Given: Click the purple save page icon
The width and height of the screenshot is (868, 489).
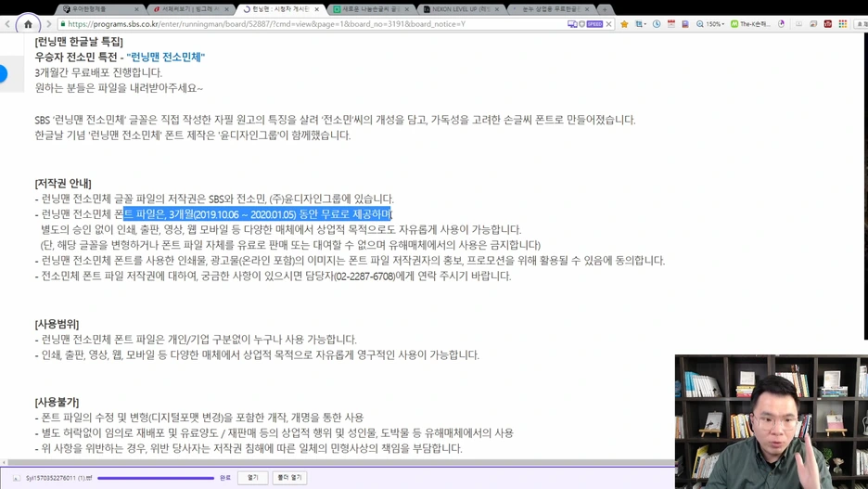Looking at the screenshot, I should [685, 24].
